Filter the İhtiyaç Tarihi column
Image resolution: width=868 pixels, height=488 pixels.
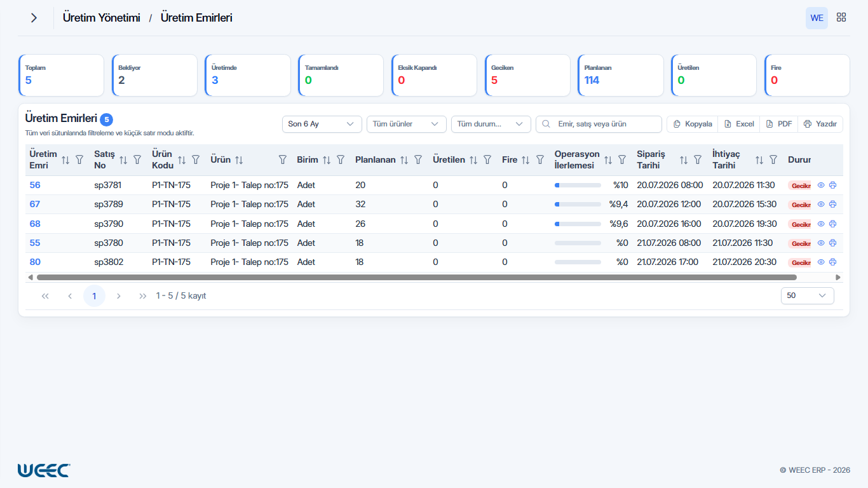(x=773, y=160)
